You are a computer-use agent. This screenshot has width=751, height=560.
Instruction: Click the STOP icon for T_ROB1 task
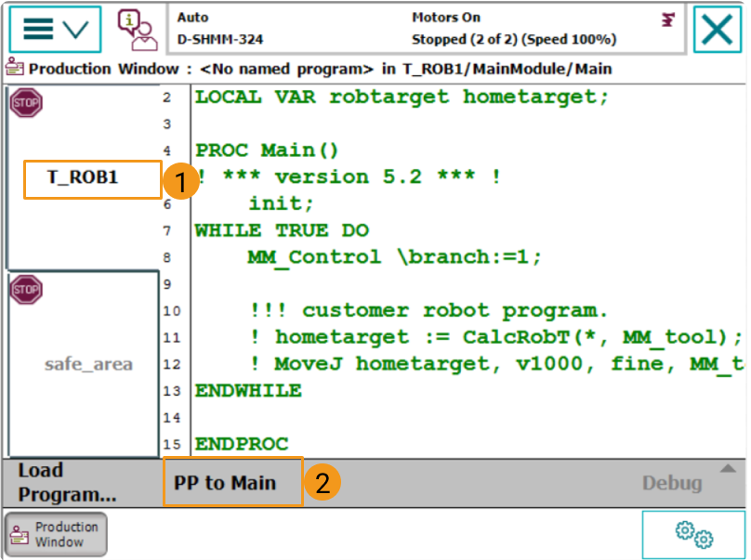click(26, 103)
